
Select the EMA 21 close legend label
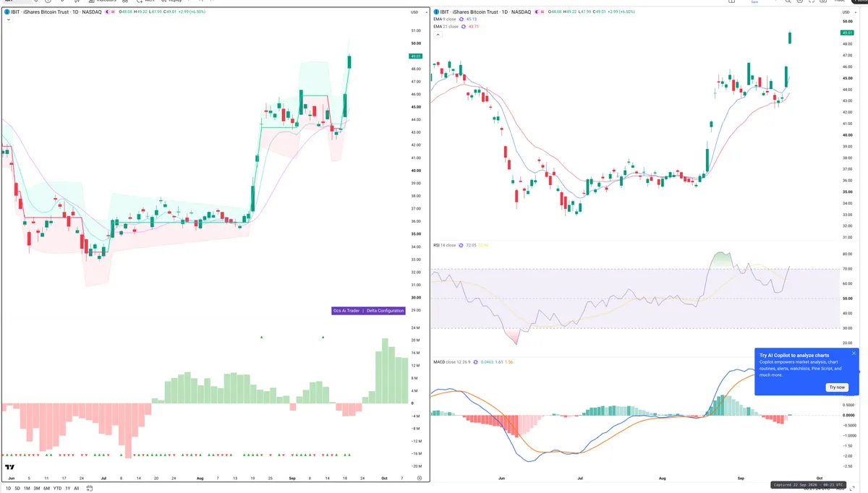[446, 27]
